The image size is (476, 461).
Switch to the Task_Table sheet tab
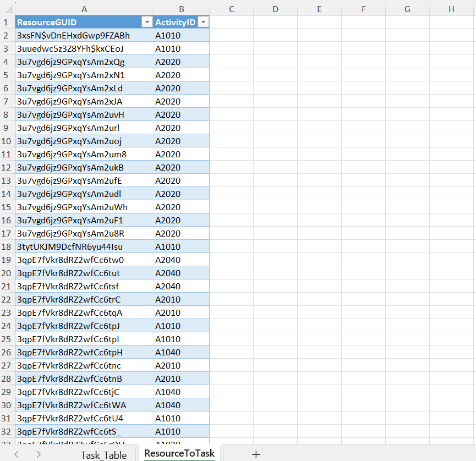(x=103, y=453)
